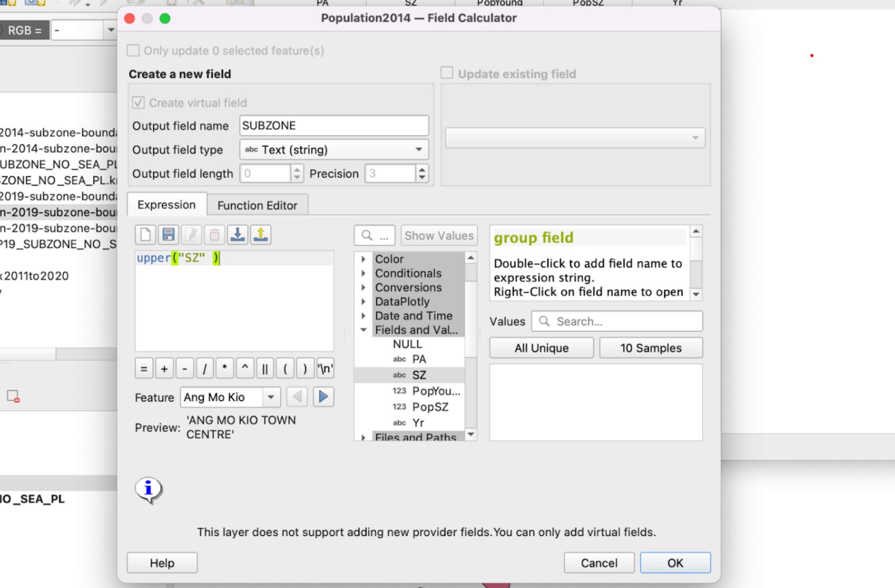The width and height of the screenshot is (895, 588).
Task: Insert the power ^ operator
Action: 245,368
